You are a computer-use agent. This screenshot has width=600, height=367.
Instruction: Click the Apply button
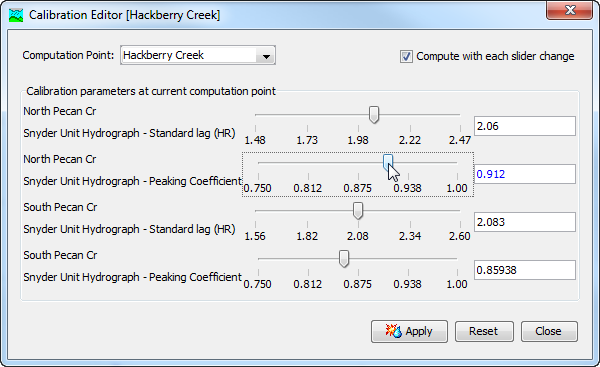tap(409, 331)
